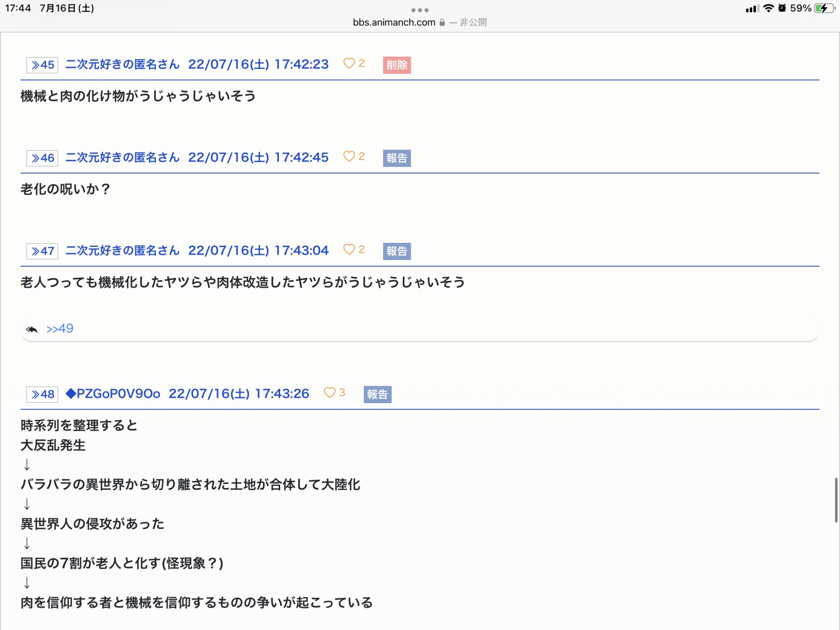840x630 pixels.
Task: Like post 48 by PZGoP0V9Oo
Action: coord(330,393)
